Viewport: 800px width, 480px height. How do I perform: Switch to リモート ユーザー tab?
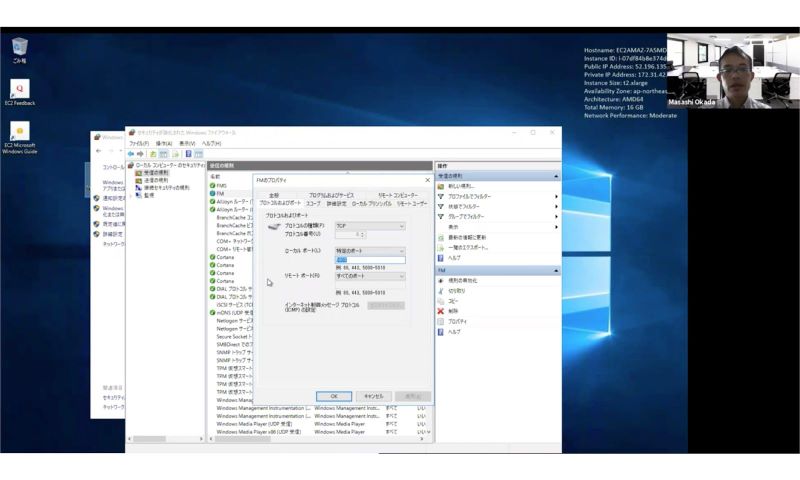tap(412, 204)
